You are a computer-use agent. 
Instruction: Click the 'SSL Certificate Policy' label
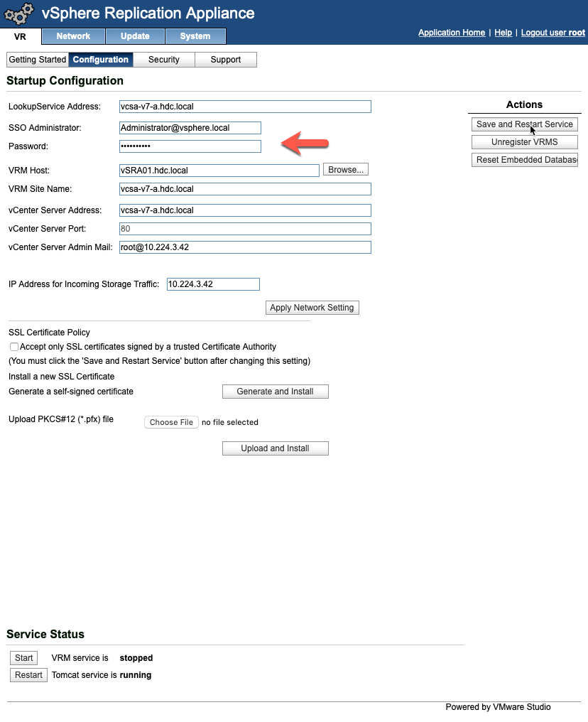coord(49,333)
